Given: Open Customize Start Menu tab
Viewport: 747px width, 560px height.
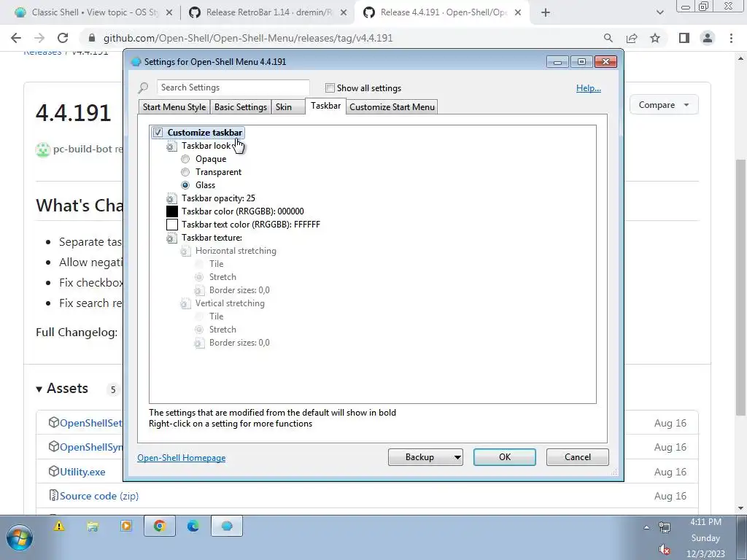Looking at the screenshot, I should click(392, 107).
